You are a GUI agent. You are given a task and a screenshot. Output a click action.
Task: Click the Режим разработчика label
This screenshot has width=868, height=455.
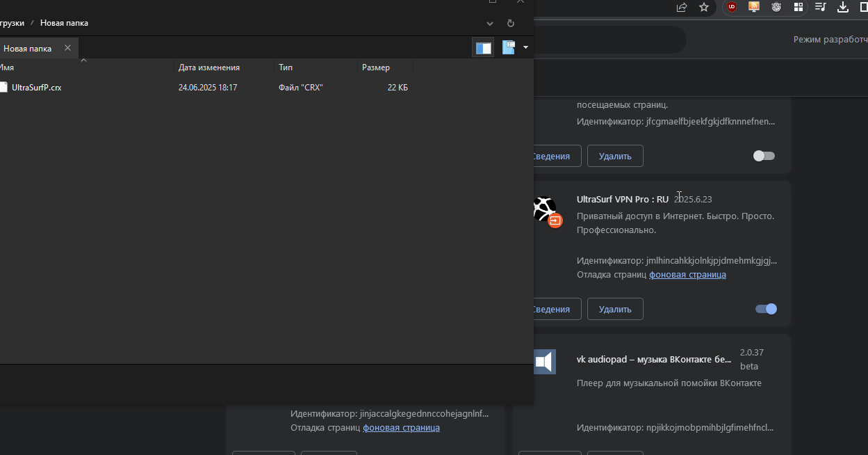click(x=830, y=40)
